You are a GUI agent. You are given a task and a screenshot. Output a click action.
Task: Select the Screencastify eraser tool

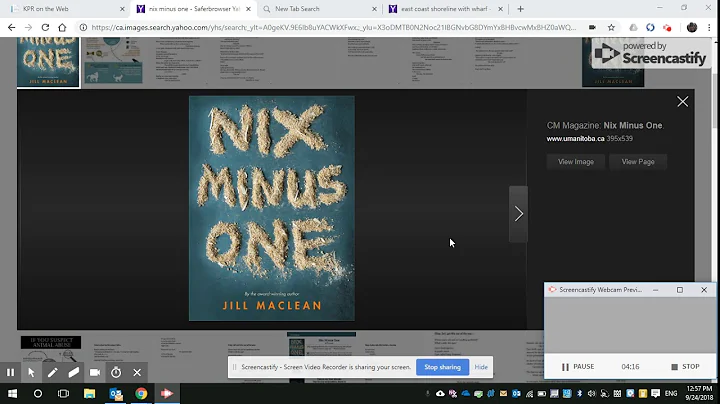click(73, 372)
